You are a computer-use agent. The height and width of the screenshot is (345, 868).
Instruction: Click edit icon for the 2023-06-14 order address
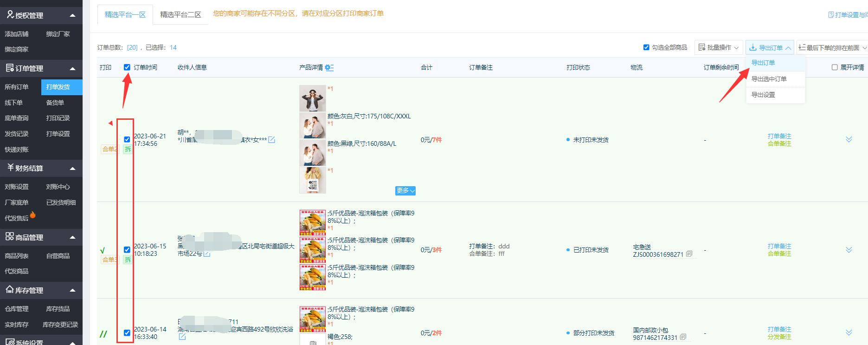pyautogui.click(x=182, y=337)
